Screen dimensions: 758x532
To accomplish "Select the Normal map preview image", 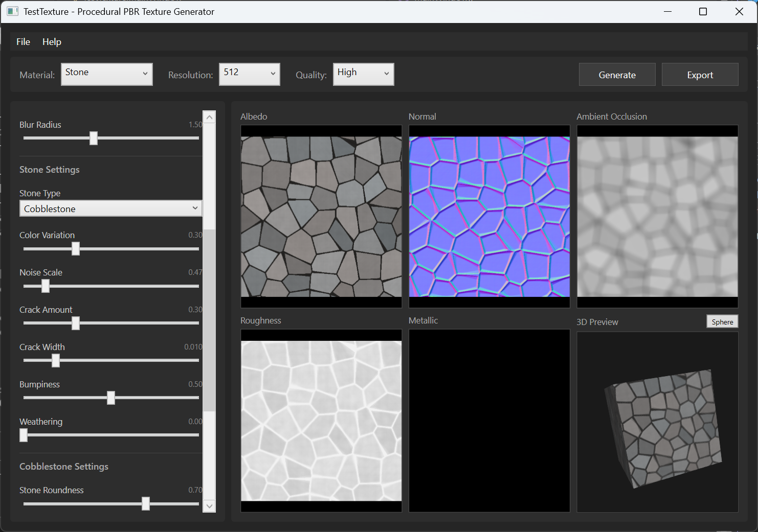I will (x=489, y=217).
